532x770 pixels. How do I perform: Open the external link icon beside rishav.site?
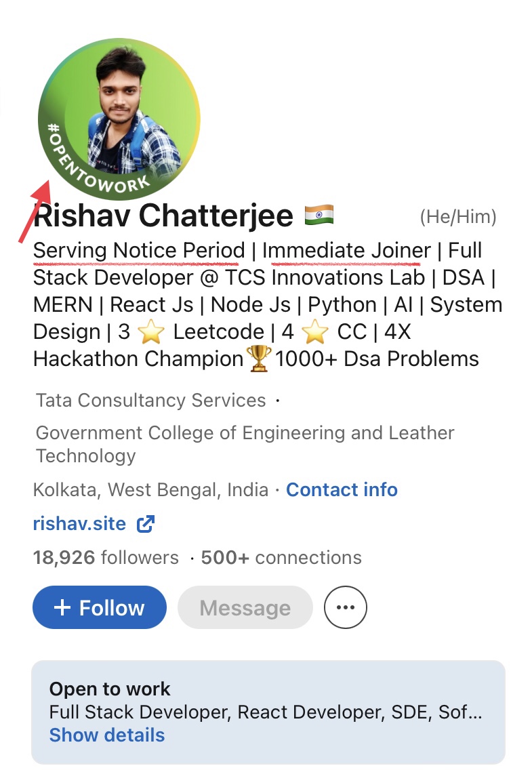146,524
